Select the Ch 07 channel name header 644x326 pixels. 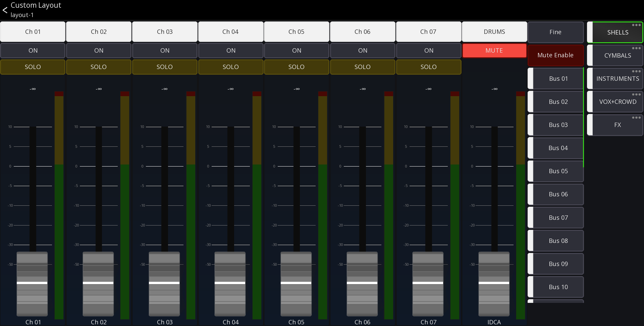(x=429, y=32)
